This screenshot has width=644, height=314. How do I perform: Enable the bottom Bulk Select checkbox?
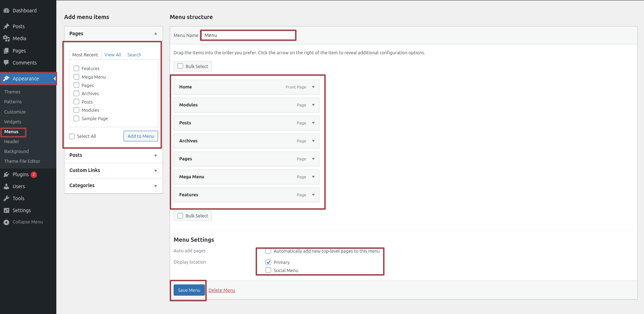coord(180,216)
